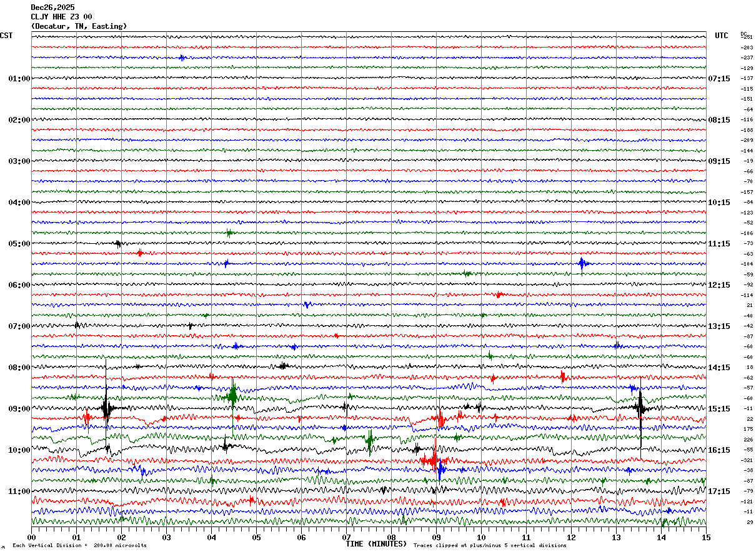756x554 pixels.
Task: Click the 11:00 CST time label
Action: coord(19,491)
